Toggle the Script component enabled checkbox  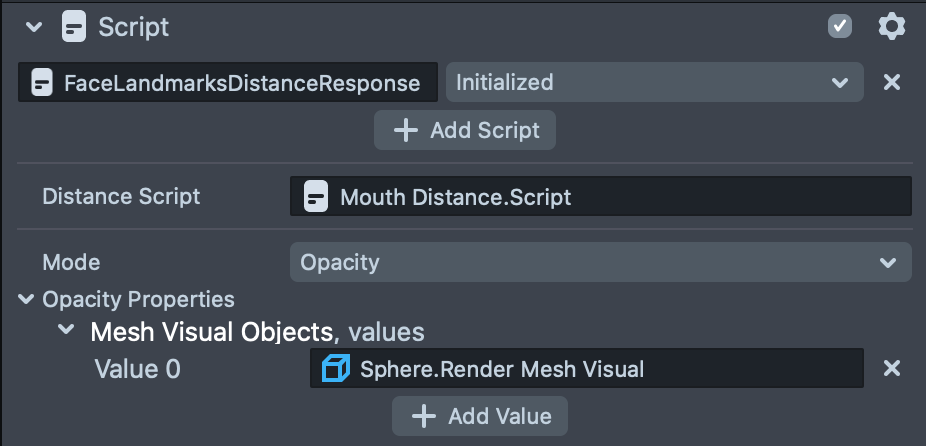840,26
